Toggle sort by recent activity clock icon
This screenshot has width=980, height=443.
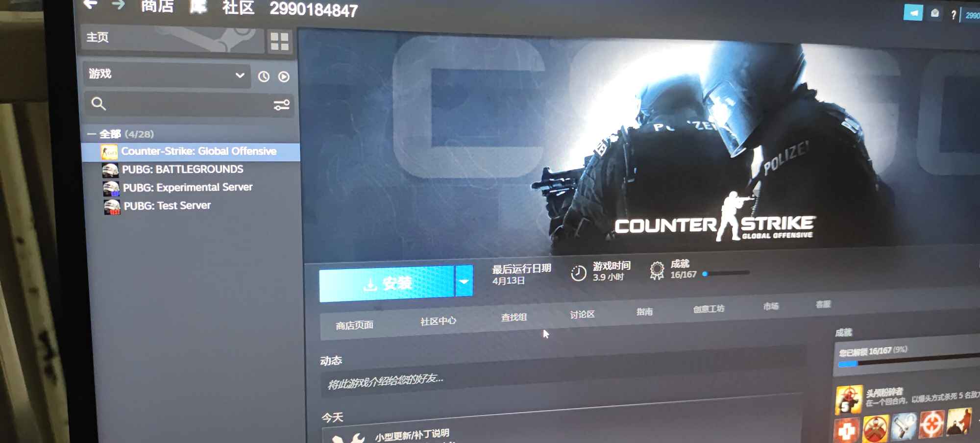(264, 76)
